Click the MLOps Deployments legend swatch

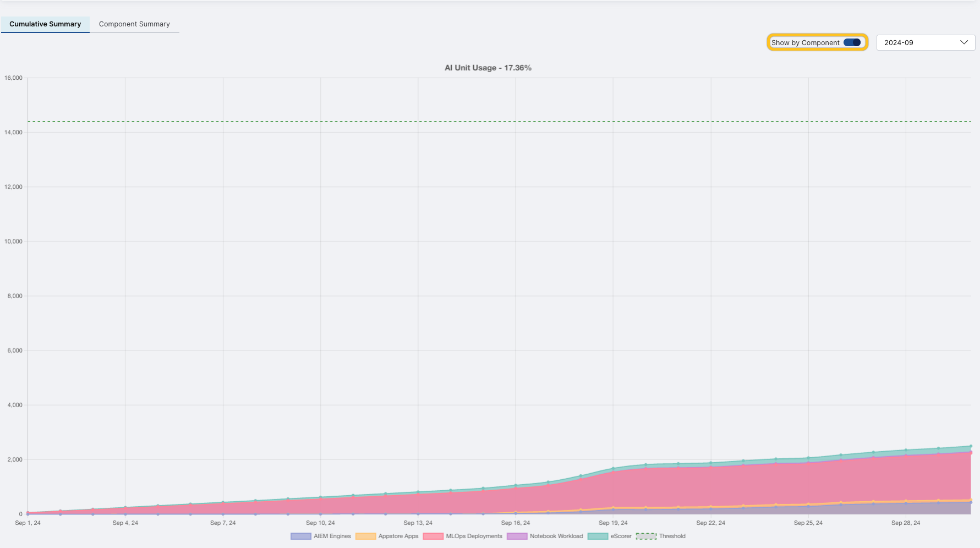click(433, 536)
